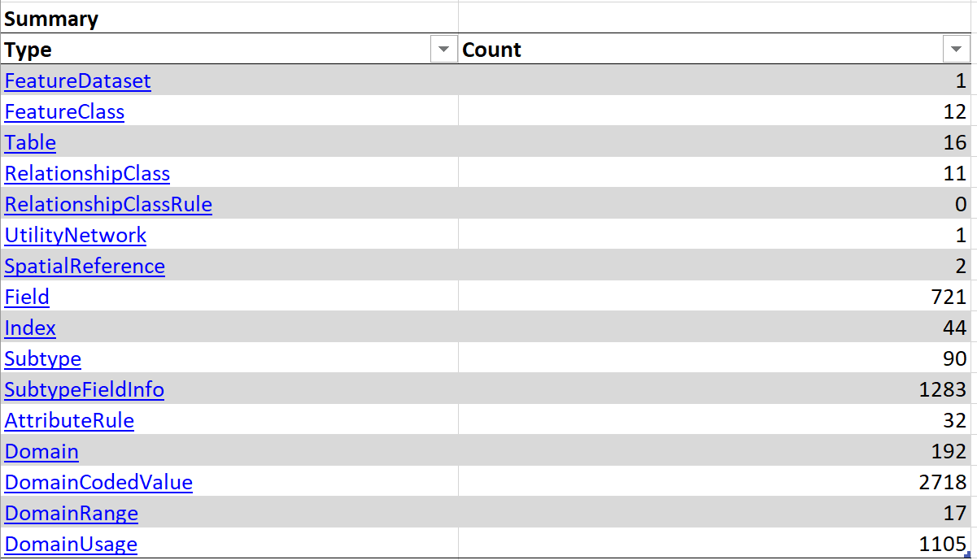Click the DomainUsage link
The width and height of the screenshot is (977, 560).
pyautogui.click(x=71, y=545)
